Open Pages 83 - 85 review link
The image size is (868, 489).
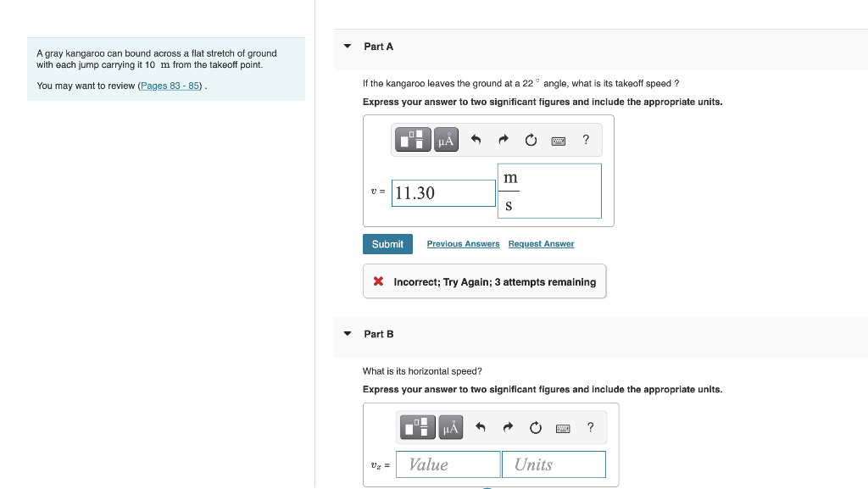tap(170, 86)
